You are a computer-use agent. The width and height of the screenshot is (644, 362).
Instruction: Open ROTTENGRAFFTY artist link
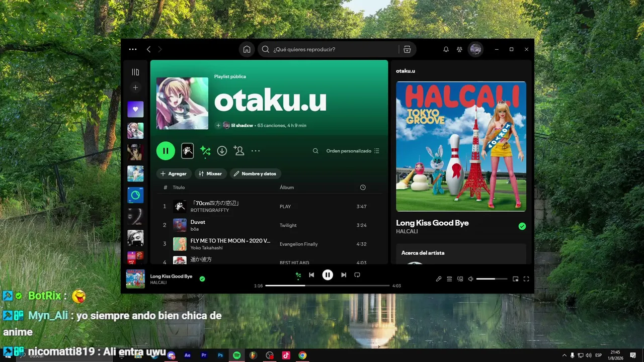[x=210, y=210]
